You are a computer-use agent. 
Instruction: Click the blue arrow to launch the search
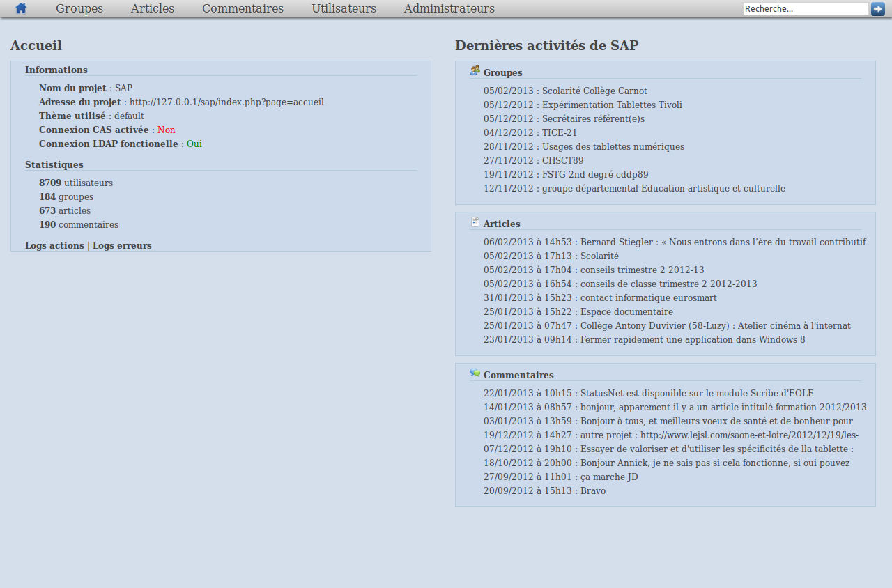pos(878,8)
